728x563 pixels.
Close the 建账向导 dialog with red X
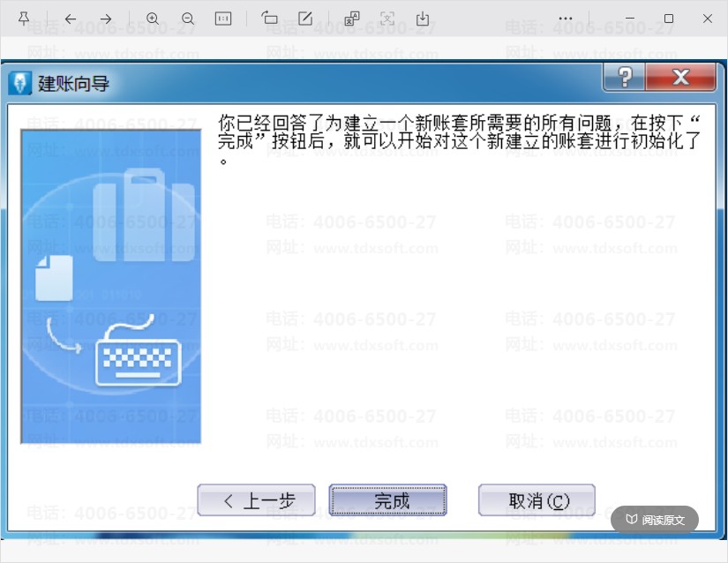(x=680, y=77)
